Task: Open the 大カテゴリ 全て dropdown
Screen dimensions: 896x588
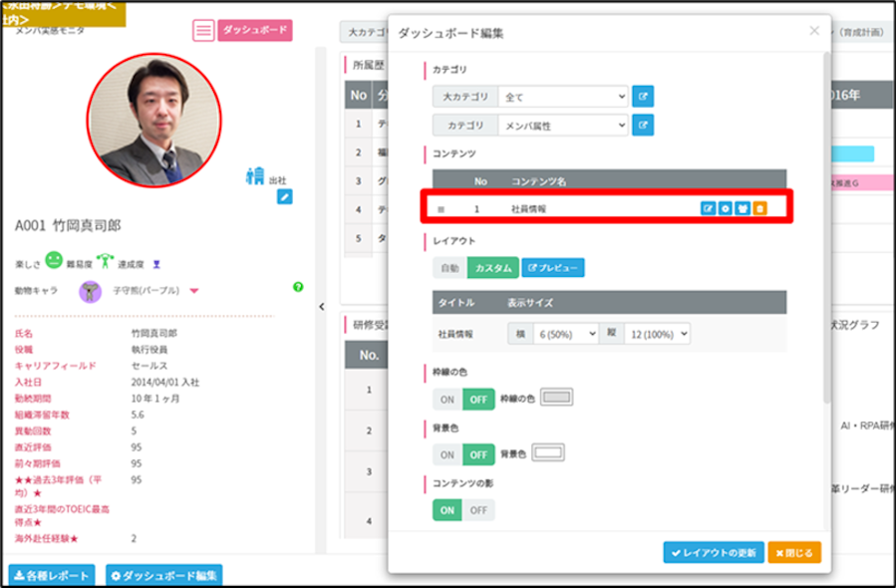Action: pos(563,97)
